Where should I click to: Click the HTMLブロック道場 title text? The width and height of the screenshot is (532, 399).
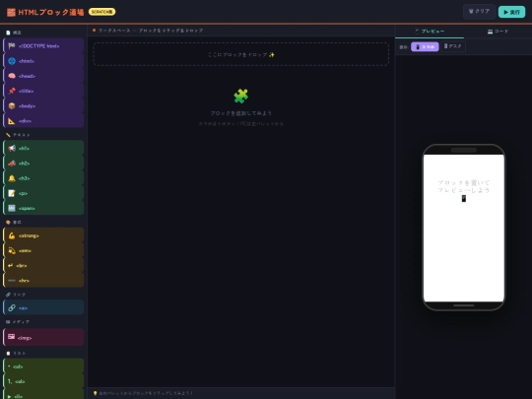pyautogui.click(x=51, y=13)
